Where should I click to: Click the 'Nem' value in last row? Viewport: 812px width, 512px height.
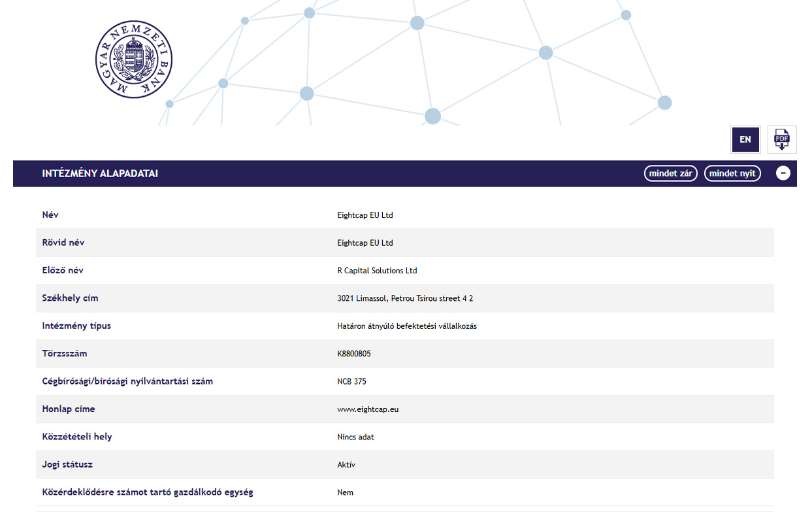(x=345, y=492)
